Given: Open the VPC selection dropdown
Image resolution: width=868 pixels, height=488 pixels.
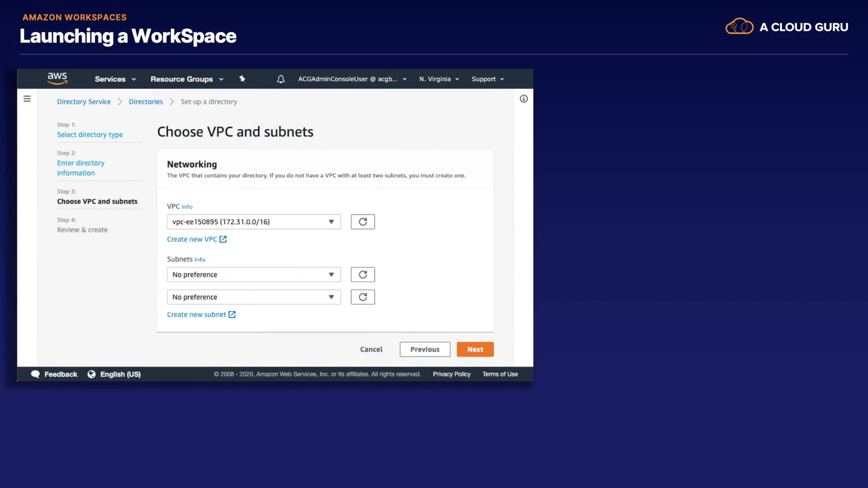Looking at the screenshot, I should coord(254,222).
